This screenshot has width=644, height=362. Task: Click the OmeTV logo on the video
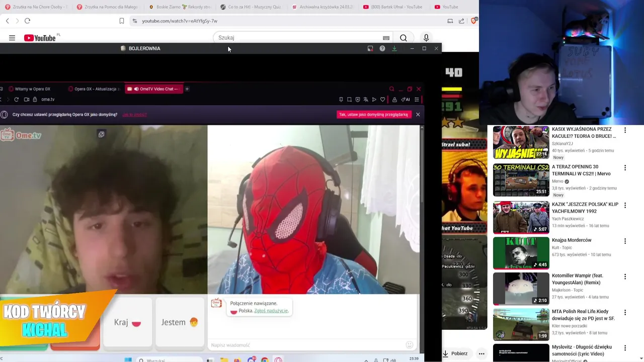(x=21, y=135)
